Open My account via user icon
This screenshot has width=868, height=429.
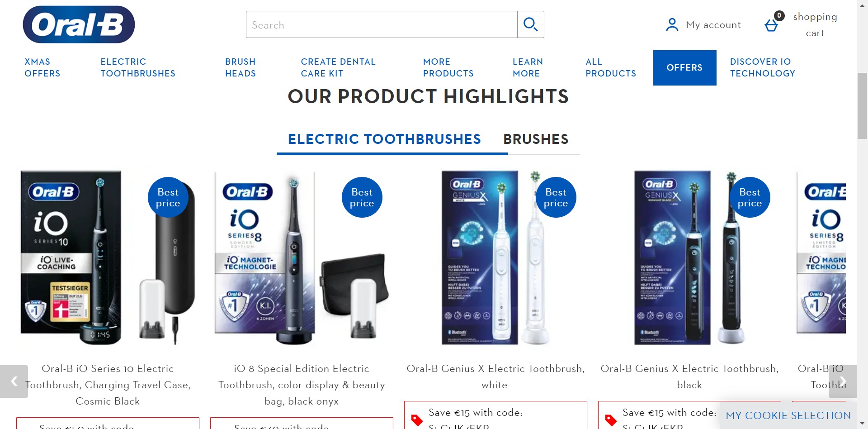tap(672, 24)
